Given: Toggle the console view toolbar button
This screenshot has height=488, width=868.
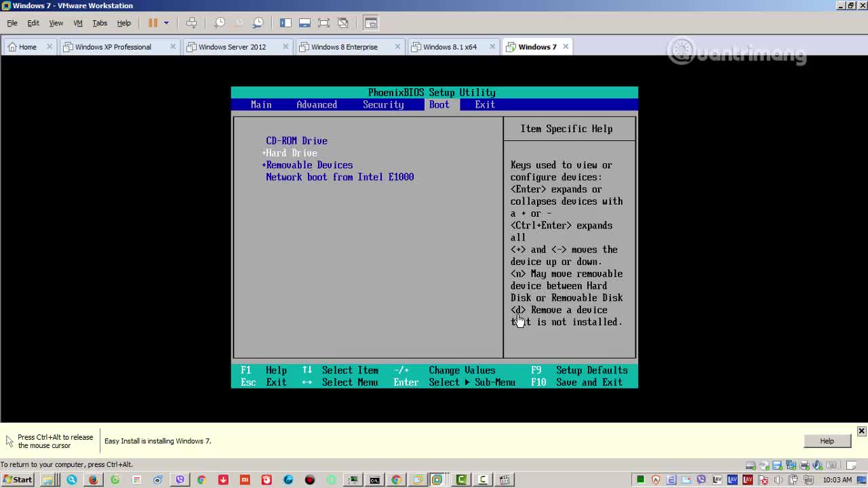Looking at the screenshot, I should [371, 23].
